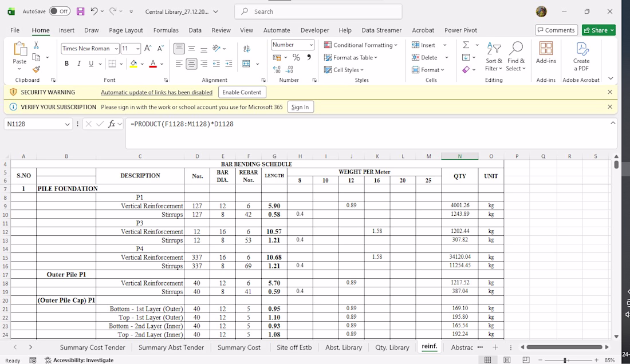Viewport: 630px width, 364px height.
Task: Switch to the Qty, Library sheet tab
Action: [x=392, y=347]
